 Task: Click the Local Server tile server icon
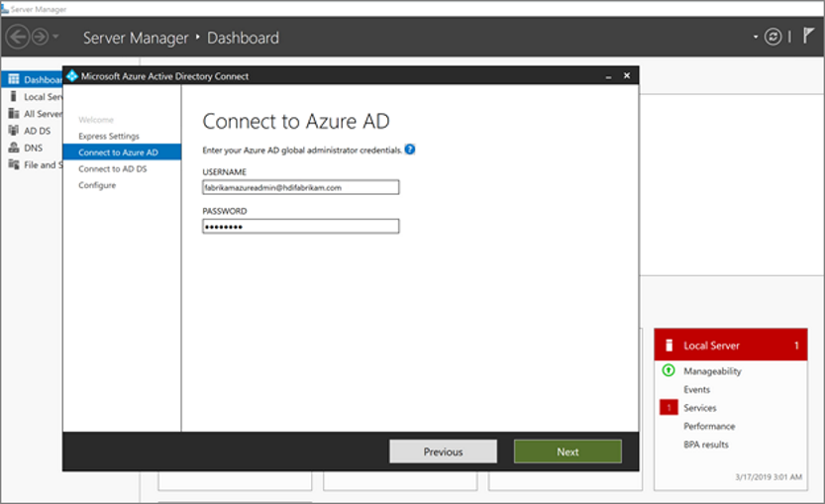pyautogui.click(x=669, y=346)
